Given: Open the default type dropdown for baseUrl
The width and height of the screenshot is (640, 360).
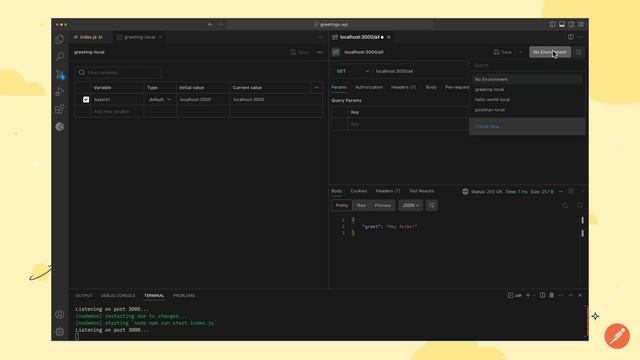Looking at the screenshot, I should (x=160, y=100).
